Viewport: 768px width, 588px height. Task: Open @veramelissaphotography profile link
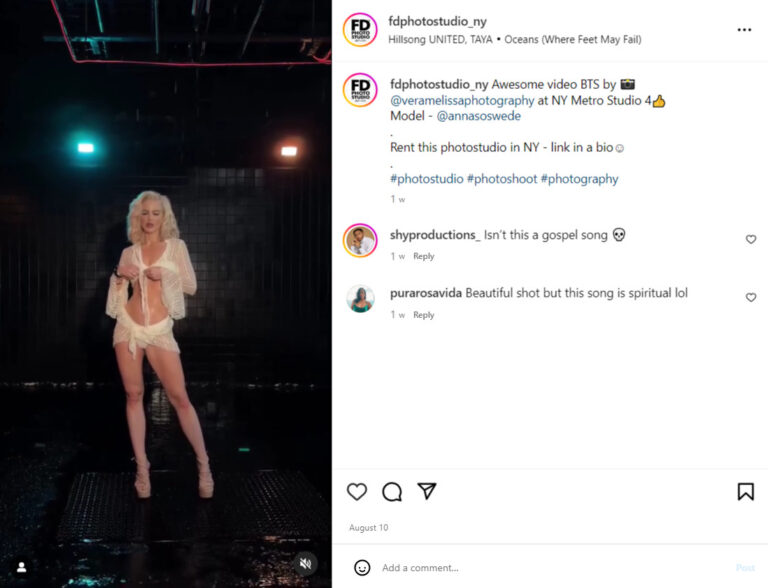click(462, 100)
